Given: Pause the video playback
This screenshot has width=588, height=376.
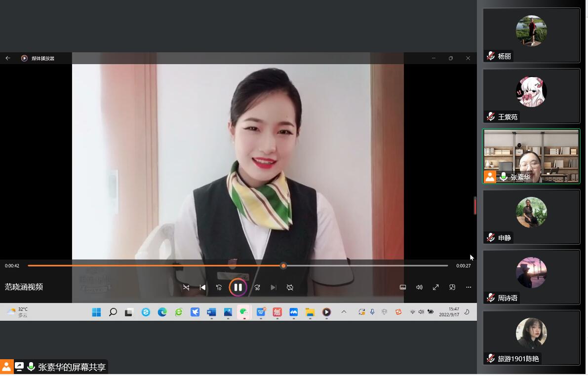Looking at the screenshot, I should pos(238,287).
